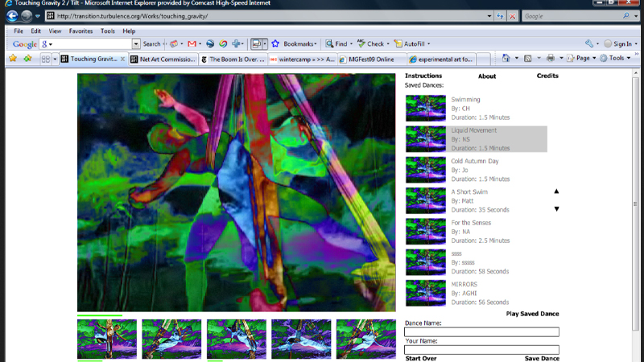Expand the address bar history dropdown
The image size is (644, 362).
(x=489, y=16)
